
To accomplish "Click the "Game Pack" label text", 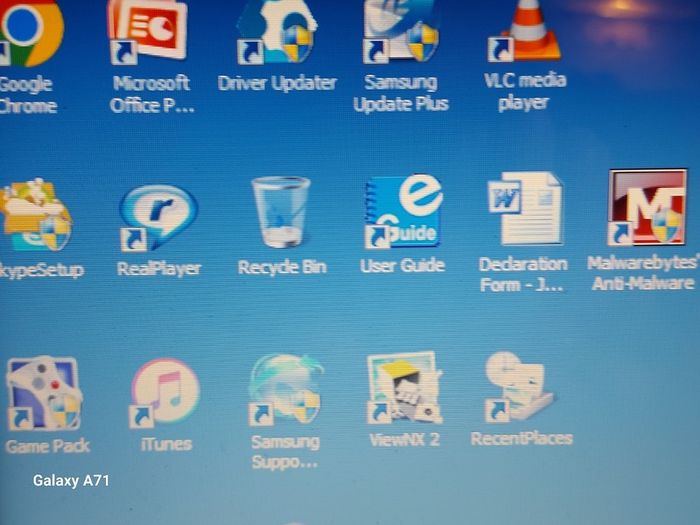I will point(47,446).
